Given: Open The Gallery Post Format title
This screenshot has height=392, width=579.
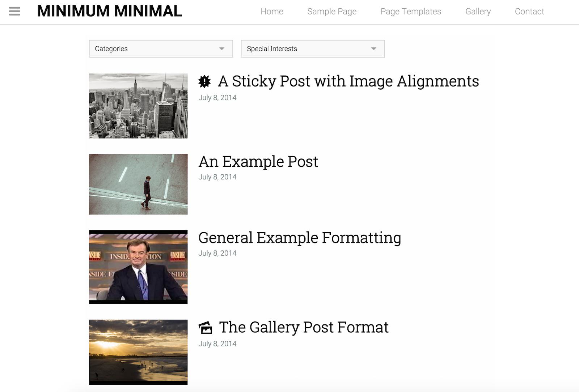Looking at the screenshot, I should pyautogui.click(x=304, y=327).
